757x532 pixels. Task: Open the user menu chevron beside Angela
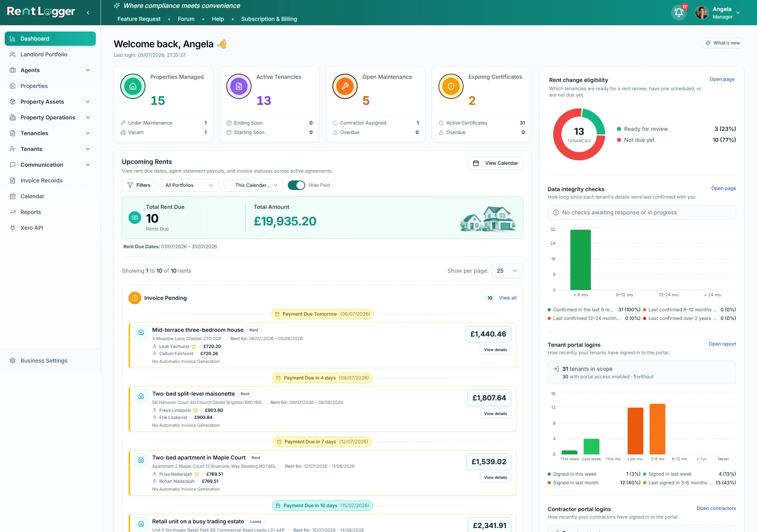pyautogui.click(x=738, y=13)
